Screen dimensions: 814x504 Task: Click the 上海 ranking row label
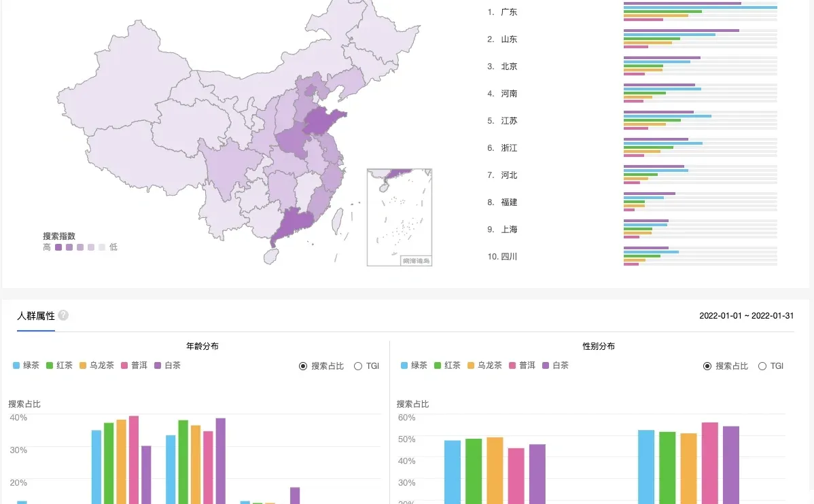click(509, 230)
